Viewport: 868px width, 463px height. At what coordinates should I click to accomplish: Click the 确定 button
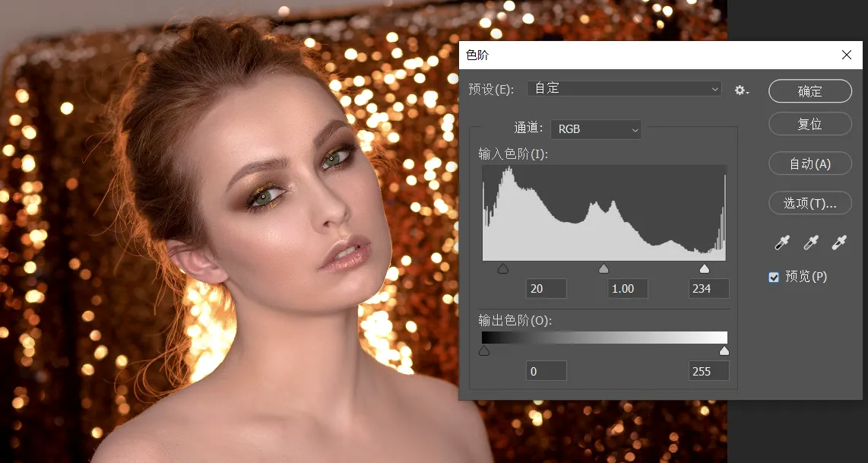(x=809, y=91)
